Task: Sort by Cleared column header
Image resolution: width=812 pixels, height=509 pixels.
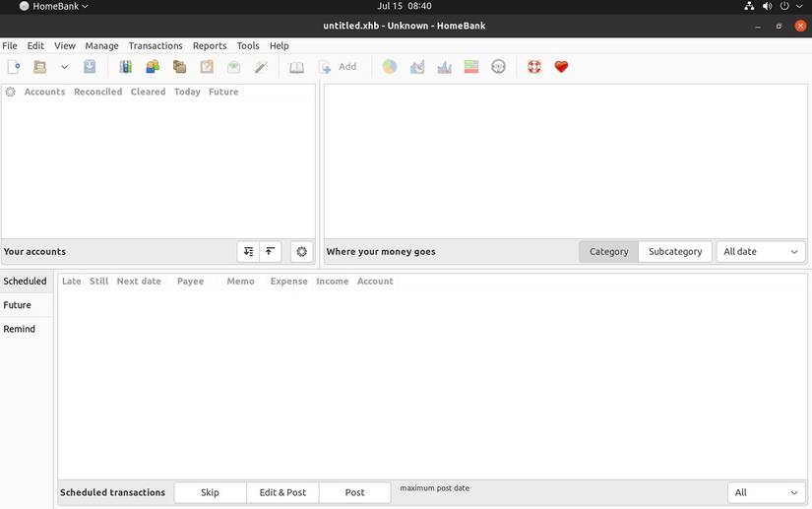Action: (148, 92)
